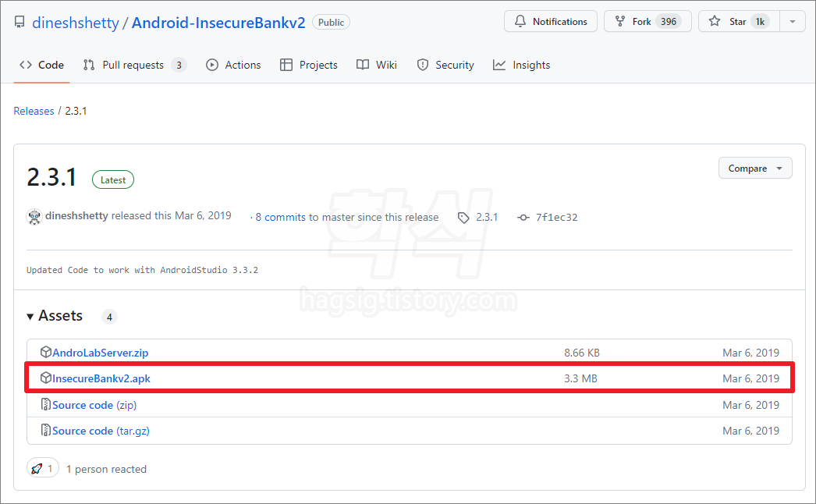Click the Latest release label

(113, 179)
